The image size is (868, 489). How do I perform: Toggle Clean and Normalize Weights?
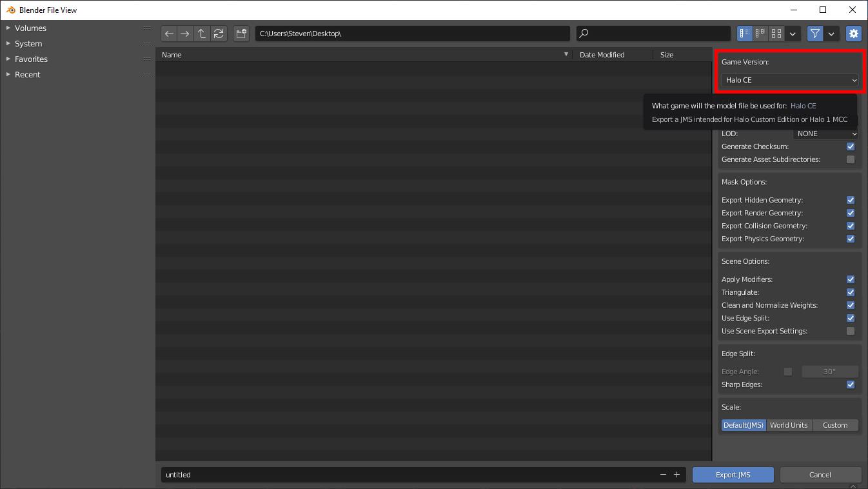coord(851,305)
